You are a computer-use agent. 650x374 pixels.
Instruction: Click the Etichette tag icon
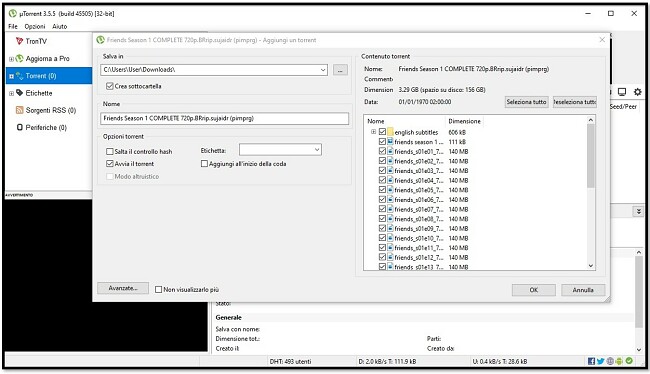click(x=19, y=93)
